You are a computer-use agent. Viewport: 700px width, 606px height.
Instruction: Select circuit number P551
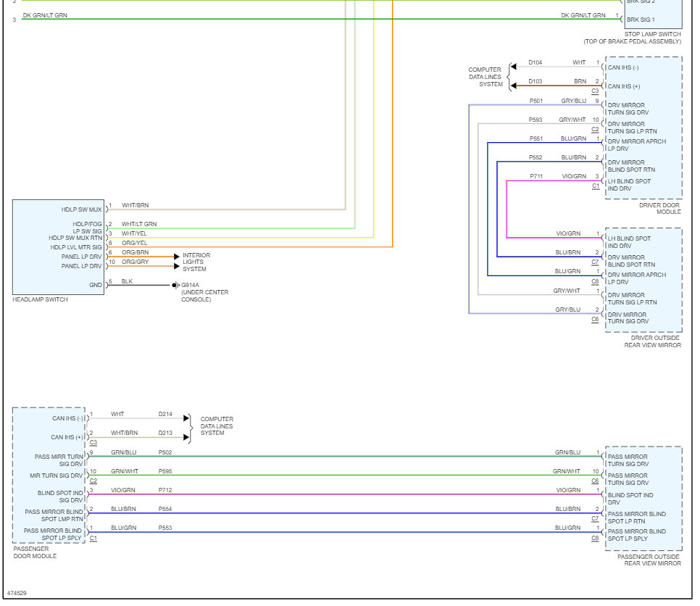(x=536, y=139)
